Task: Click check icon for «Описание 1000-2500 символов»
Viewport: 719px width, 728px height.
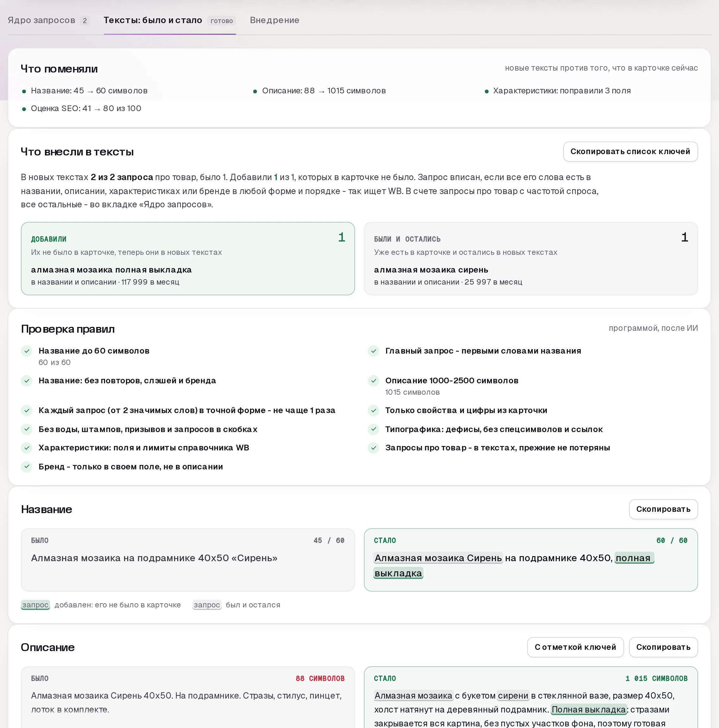Action: click(373, 380)
